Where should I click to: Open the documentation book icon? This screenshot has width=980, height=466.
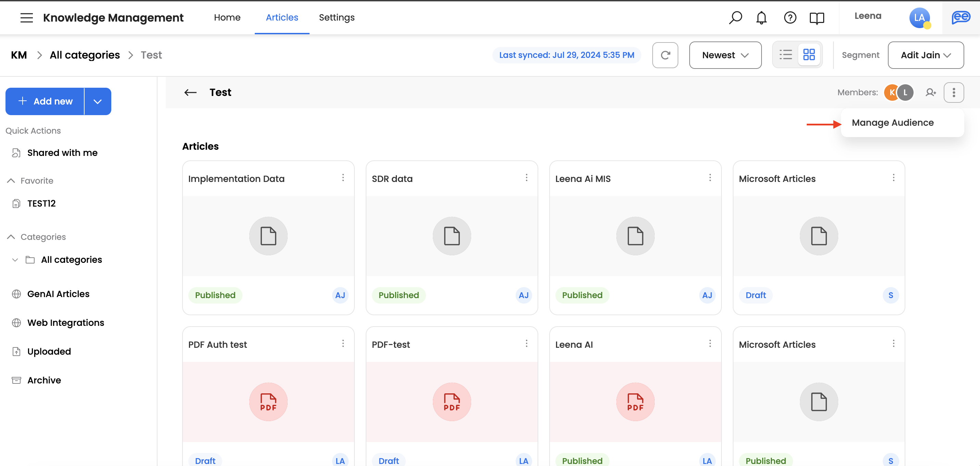pyautogui.click(x=816, y=17)
